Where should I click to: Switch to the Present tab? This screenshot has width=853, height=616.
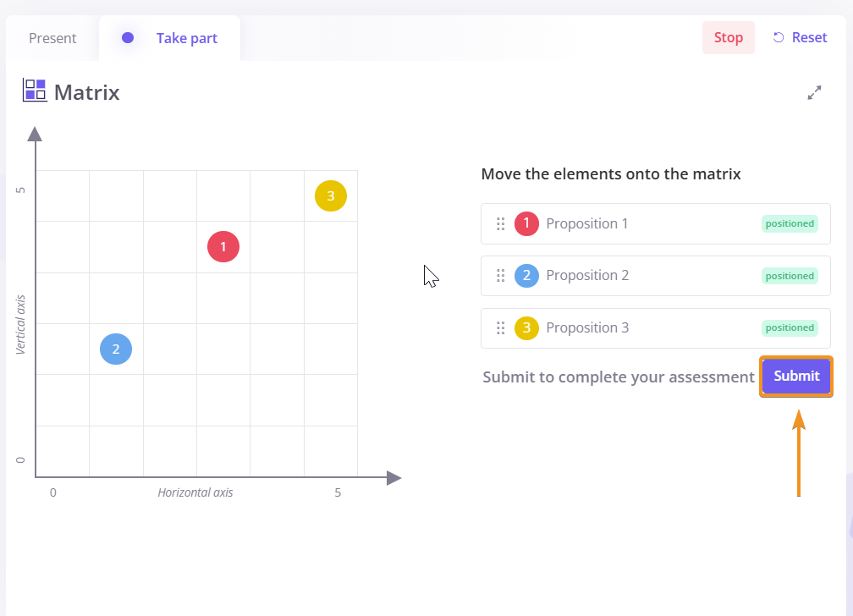52,38
